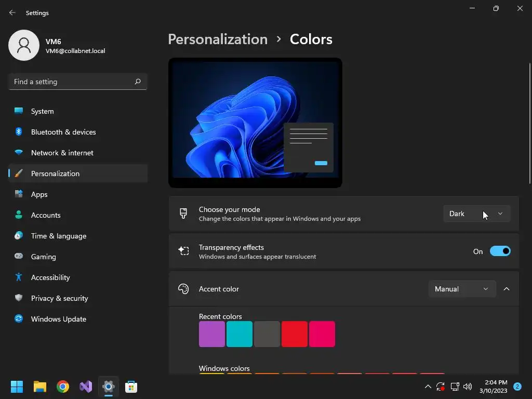Click the Accent color palette icon
This screenshot has width=532, height=399.
tap(183, 289)
